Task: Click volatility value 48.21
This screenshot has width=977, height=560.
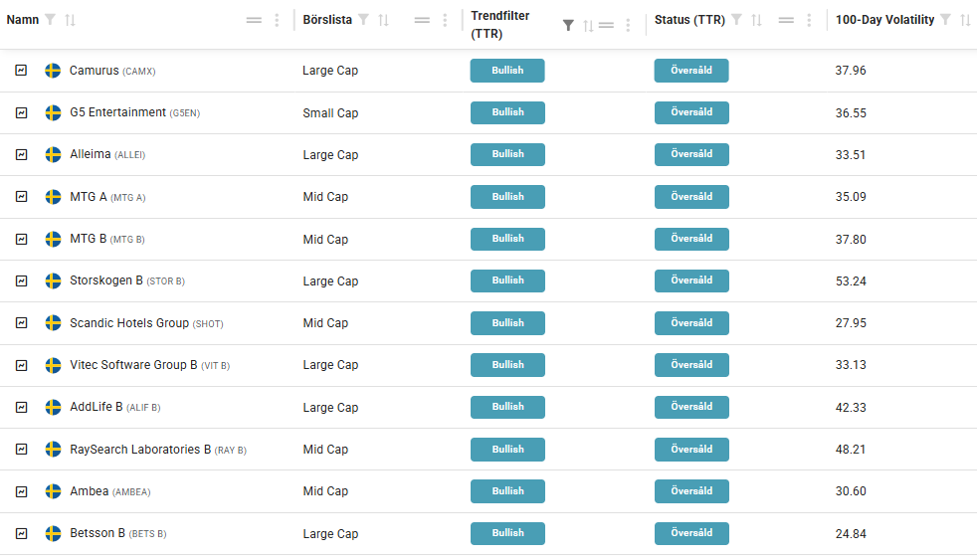Action: tap(851, 450)
